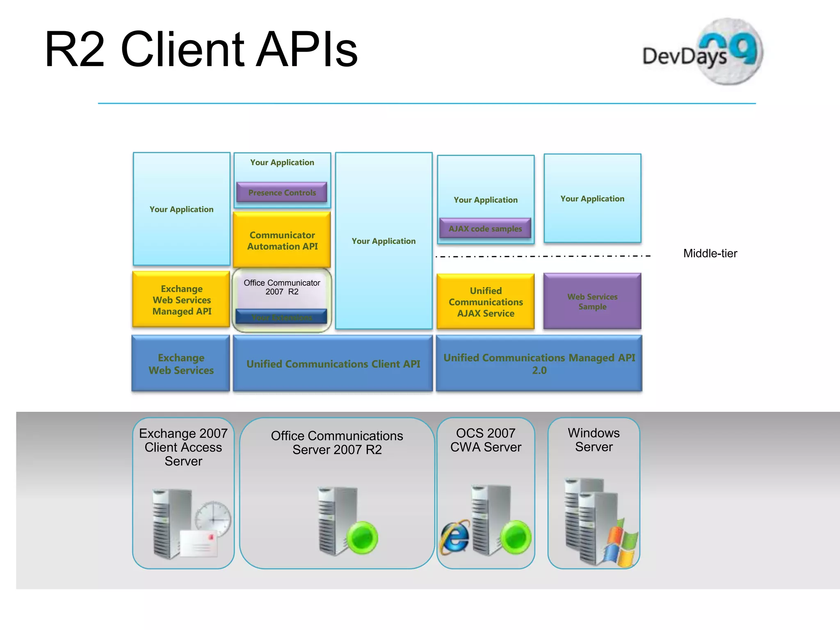This screenshot has width=840, height=630.
Task: Click the clock icon beside Exchange server
Action: (212, 519)
